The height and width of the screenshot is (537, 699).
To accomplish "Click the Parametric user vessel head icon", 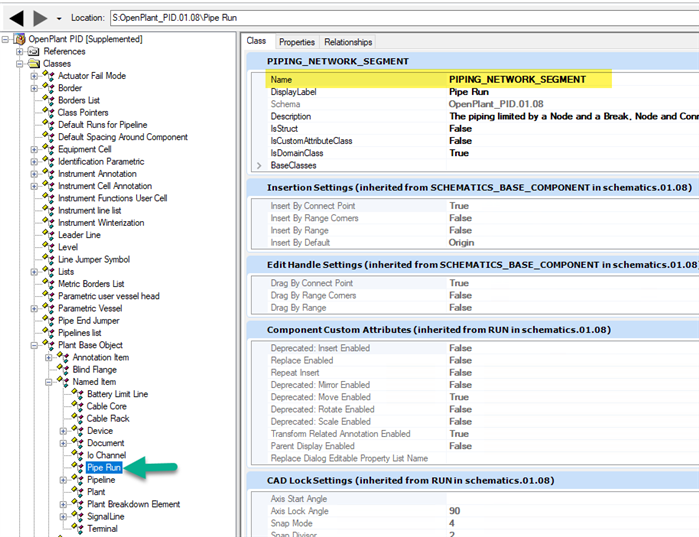I will click(48, 296).
